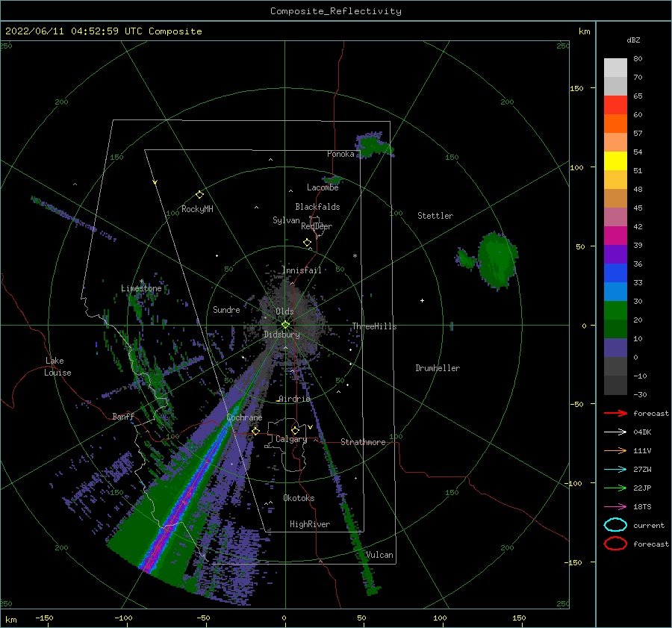Click the cyan 27ZW arrow icon

(x=615, y=470)
